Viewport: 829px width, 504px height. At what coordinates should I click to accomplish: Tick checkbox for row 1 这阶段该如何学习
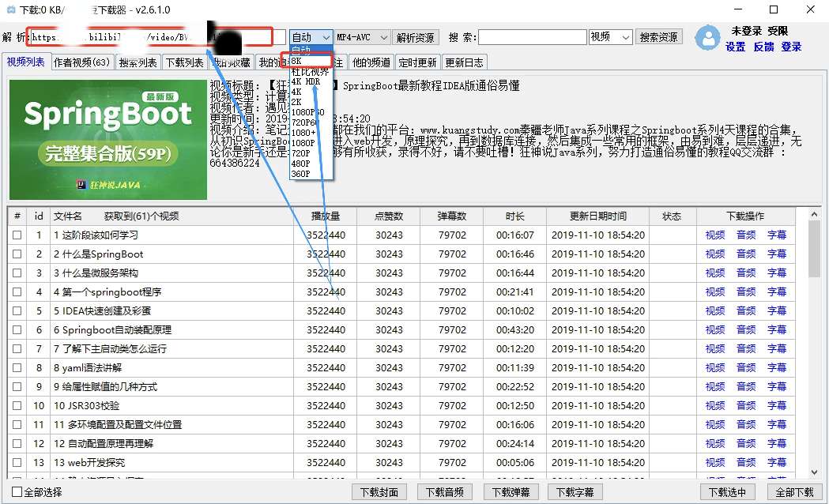point(17,235)
